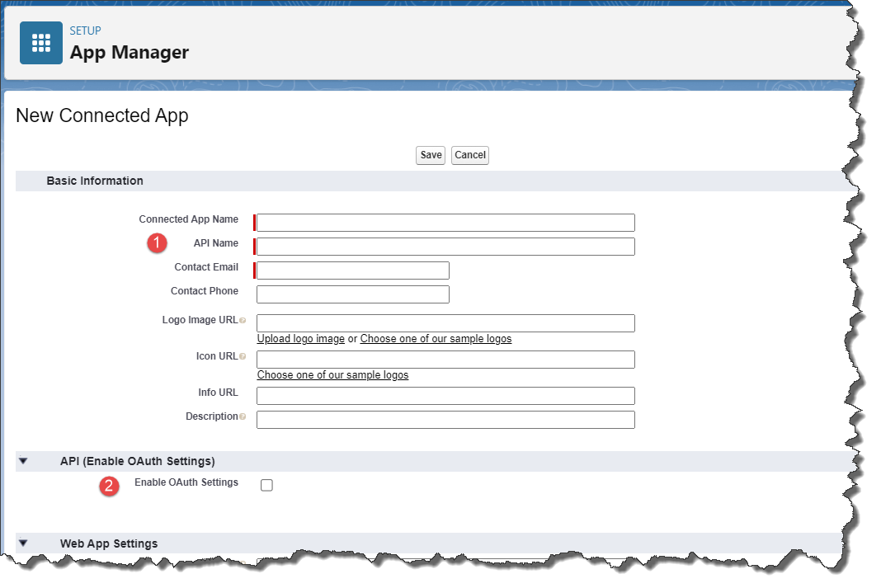
Task: Collapse the API (Enable OAuth Settings) section
Action: click(23, 462)
